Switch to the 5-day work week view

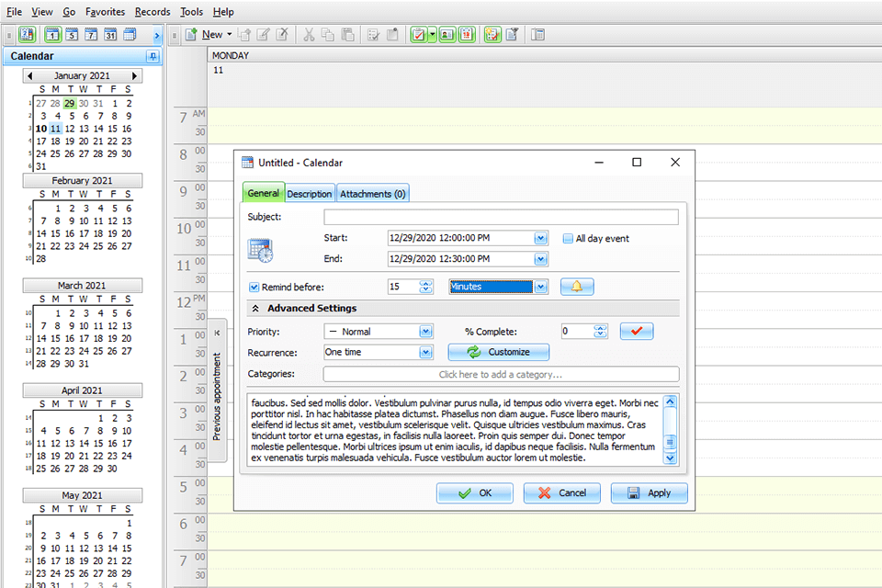pyautogui.click(x=71, y=35)
